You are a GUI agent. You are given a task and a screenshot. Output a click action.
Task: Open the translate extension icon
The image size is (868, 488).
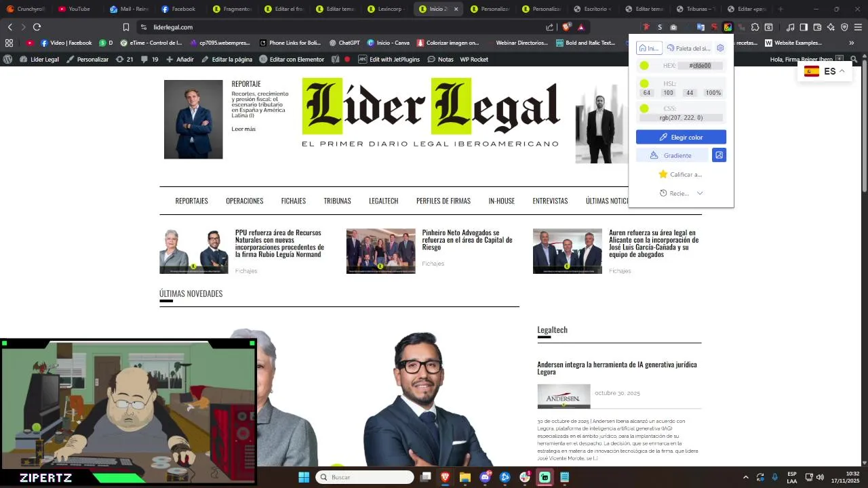pyautogui.click(x=701, y=27)
